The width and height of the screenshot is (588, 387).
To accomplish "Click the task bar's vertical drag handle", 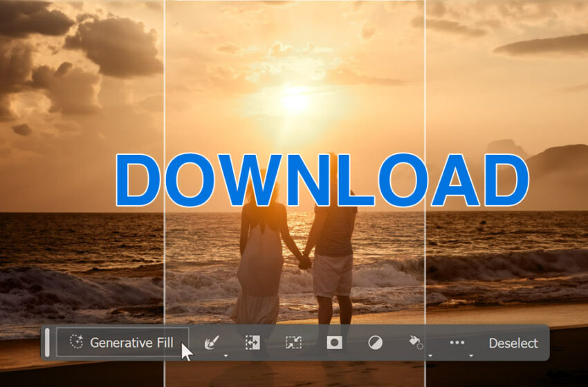I will (x=47, y=343).
